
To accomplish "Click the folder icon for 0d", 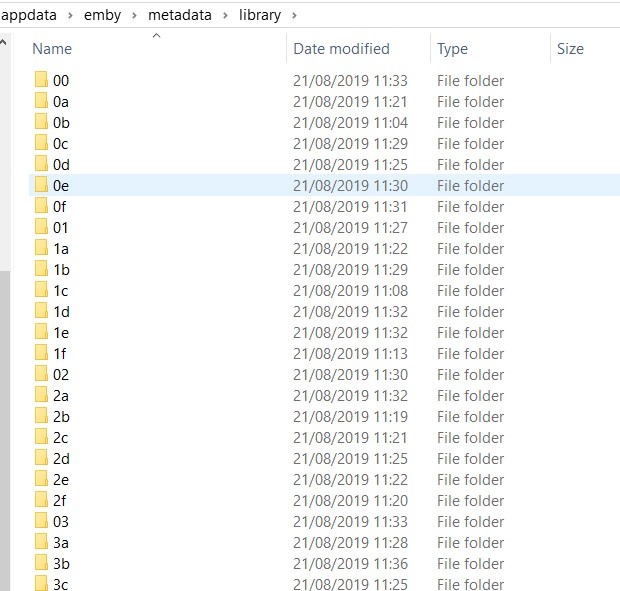I will (41, 163).
